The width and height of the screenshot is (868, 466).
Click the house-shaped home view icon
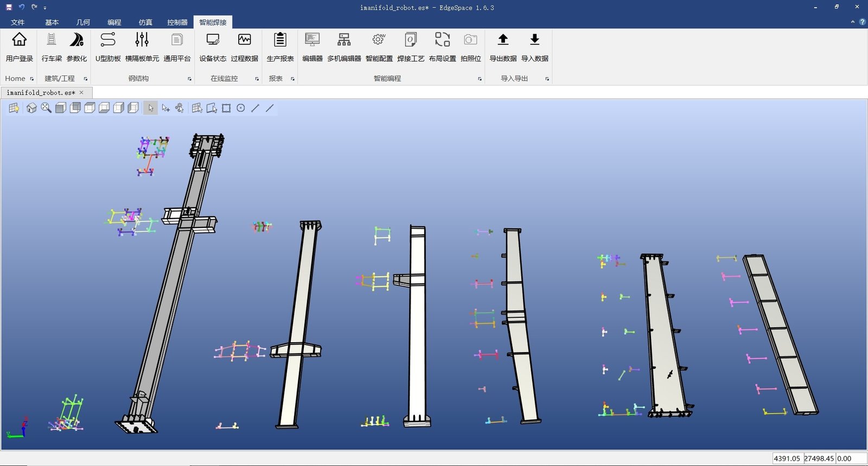tap(31, 108)
